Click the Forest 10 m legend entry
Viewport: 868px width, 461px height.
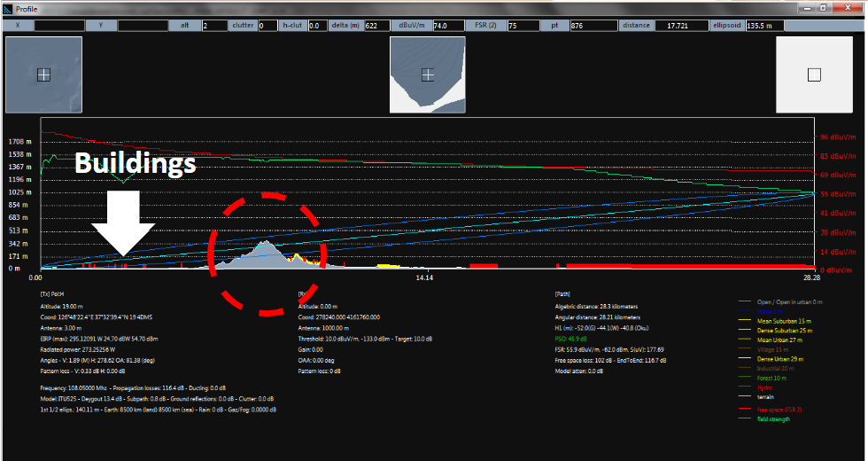771,378
